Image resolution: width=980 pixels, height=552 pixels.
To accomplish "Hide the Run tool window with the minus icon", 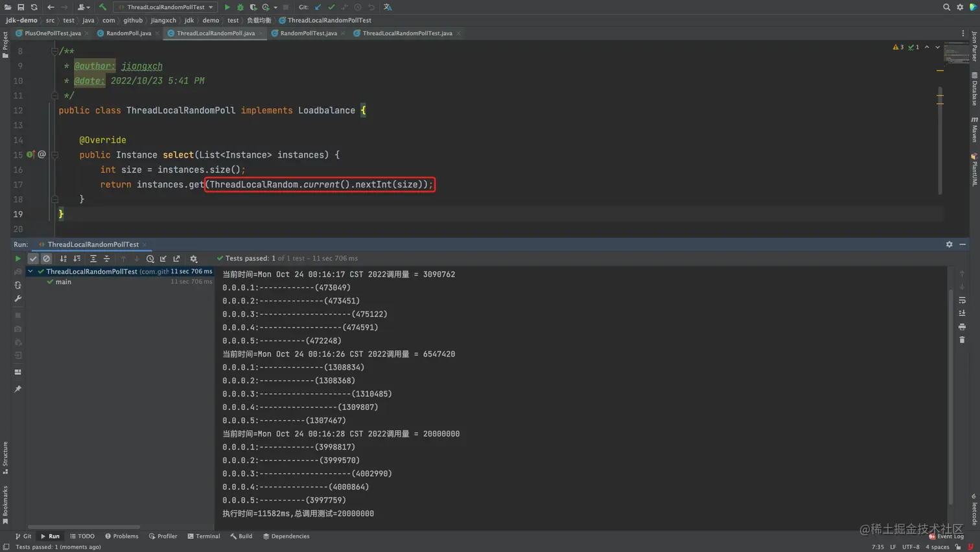I will (962, 245).
